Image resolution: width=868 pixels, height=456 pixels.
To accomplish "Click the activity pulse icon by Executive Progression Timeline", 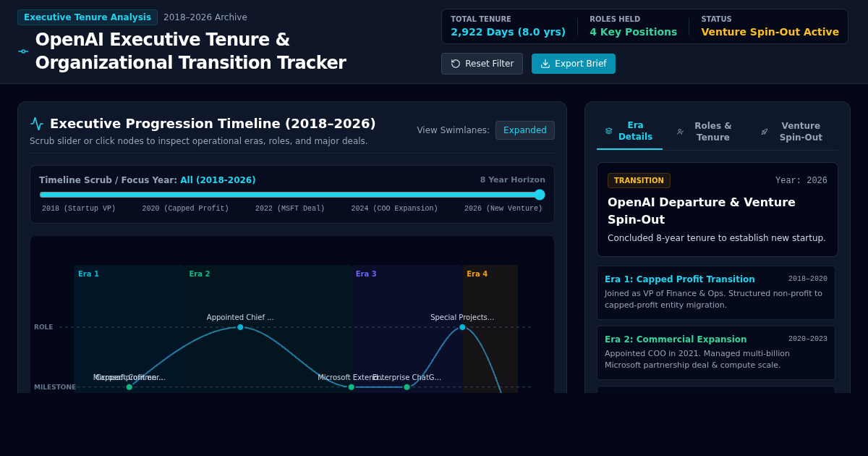I will click(x=37, y=124).
